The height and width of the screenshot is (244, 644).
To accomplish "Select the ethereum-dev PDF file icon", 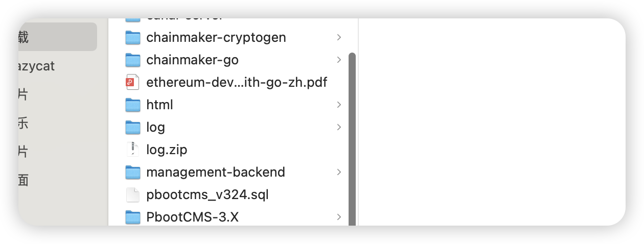I will coord(133,82).
